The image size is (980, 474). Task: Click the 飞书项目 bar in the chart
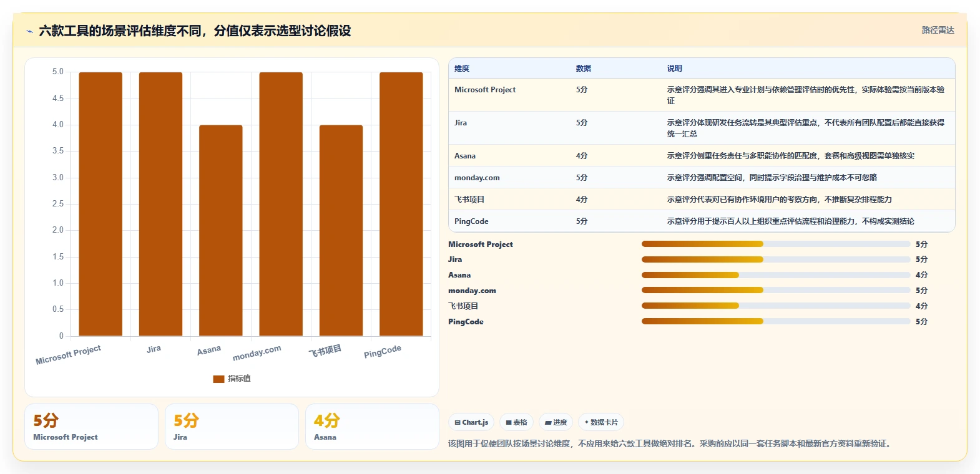[341, 231]
